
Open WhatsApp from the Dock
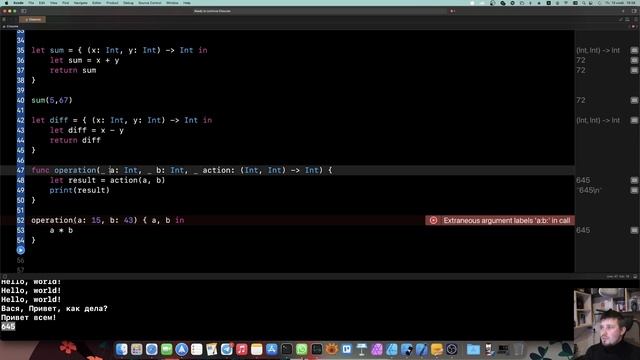point(302,349)
